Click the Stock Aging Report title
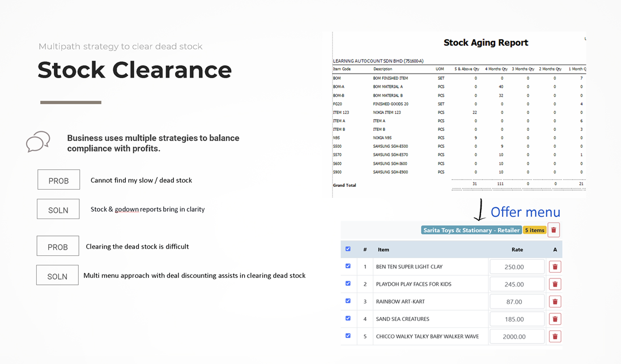621x364 pixels. pos(486,42)
